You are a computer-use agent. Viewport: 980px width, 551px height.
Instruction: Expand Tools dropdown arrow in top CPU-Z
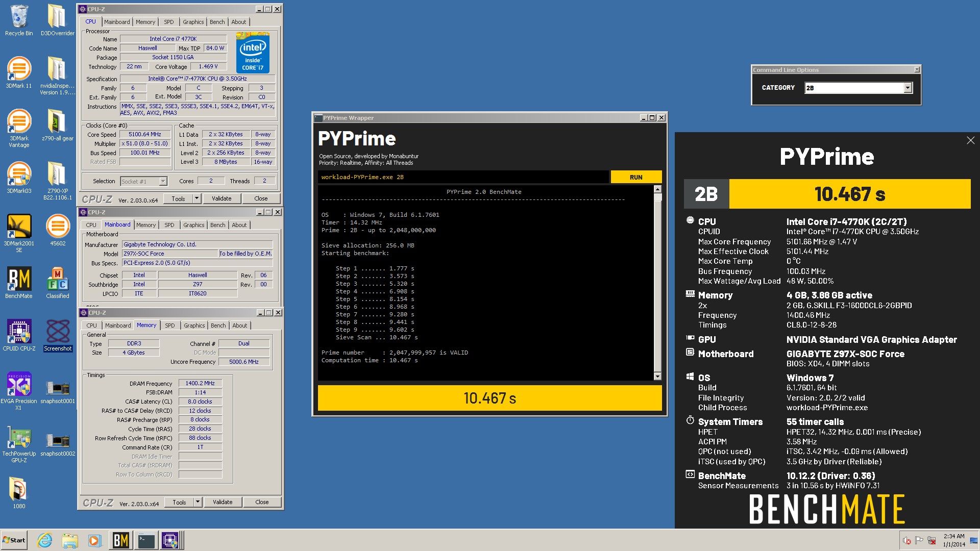pyautogui.click(x=197, y=198)
